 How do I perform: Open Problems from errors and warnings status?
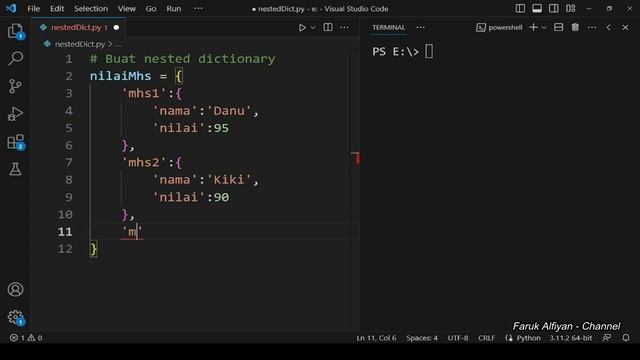tap(26, 338)
